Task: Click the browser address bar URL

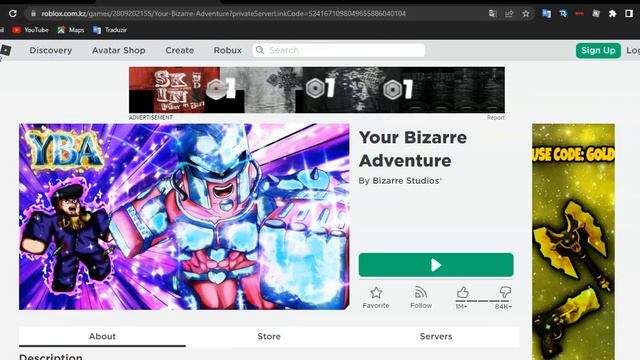Action: 224,13
